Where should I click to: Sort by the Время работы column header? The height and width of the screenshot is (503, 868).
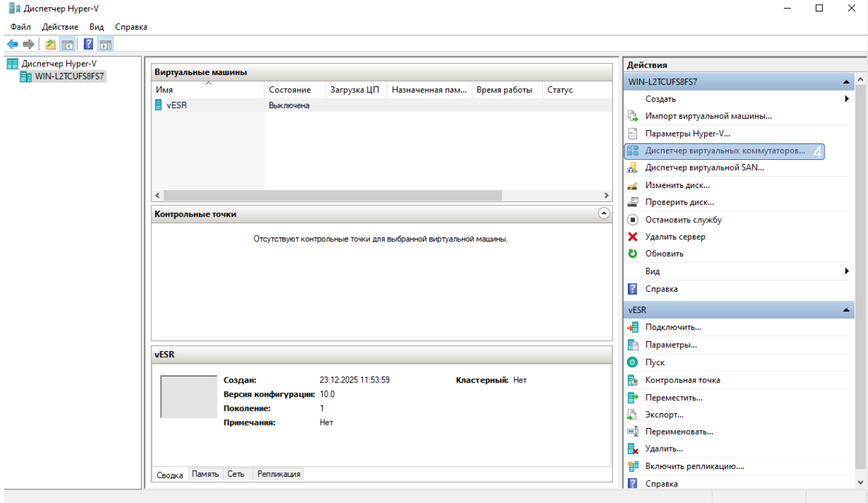pos(507,90)
